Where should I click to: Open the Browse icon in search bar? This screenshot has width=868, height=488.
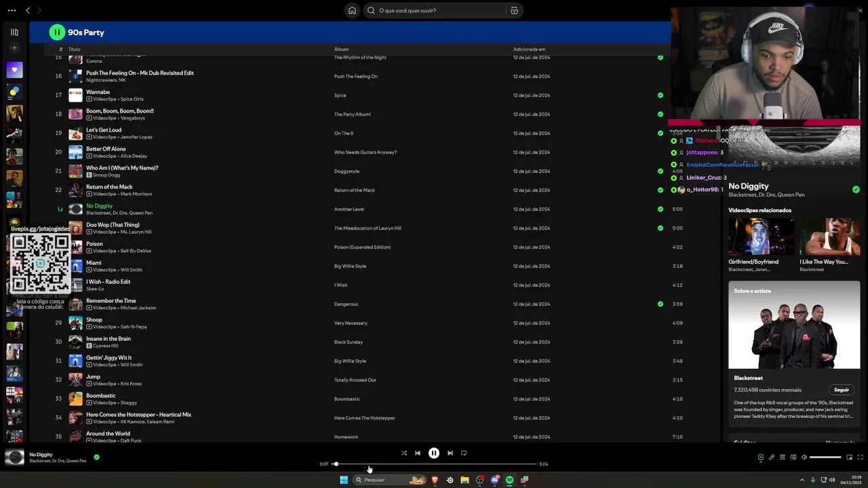pos(514,10)
